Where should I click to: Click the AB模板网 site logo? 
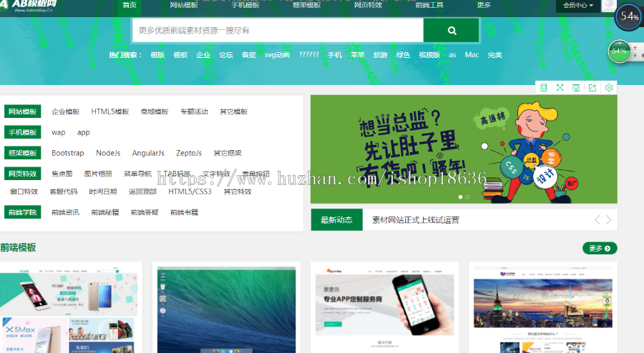click(29, 6)
